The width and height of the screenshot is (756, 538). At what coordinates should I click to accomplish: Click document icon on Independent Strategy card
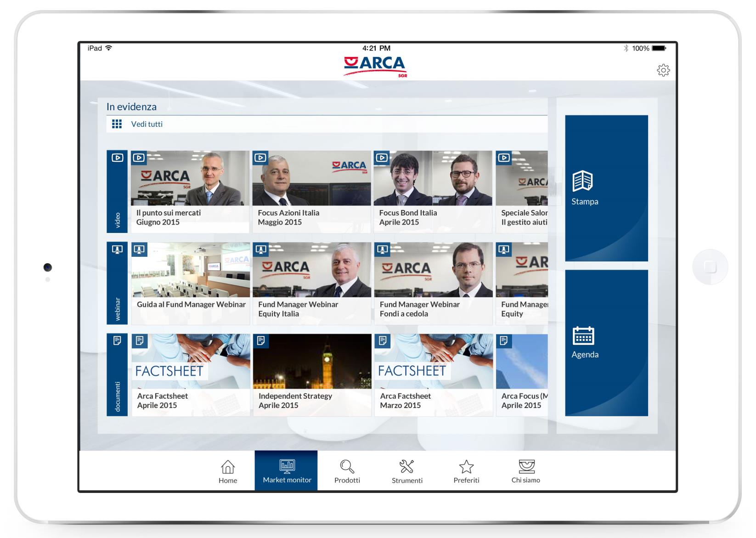pos(261,341)
